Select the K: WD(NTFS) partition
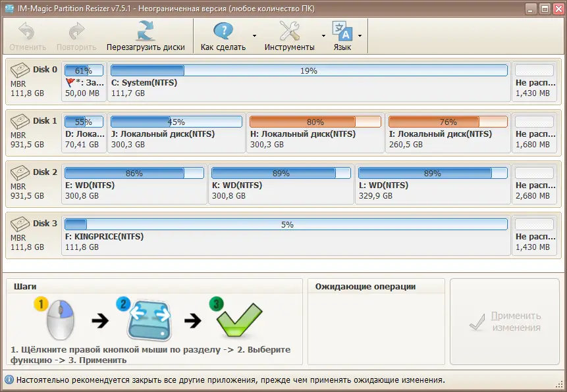Screen dimensions: 567x392 tap(281, 184)
